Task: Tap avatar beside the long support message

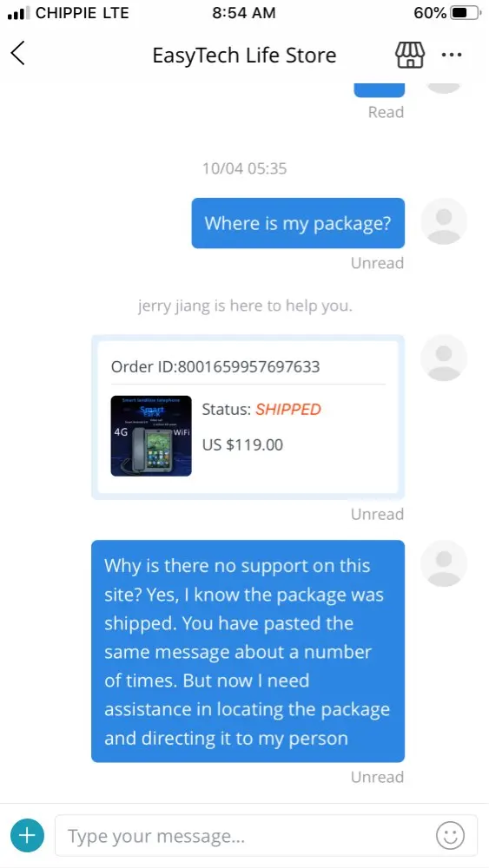Action: [444, 563]
